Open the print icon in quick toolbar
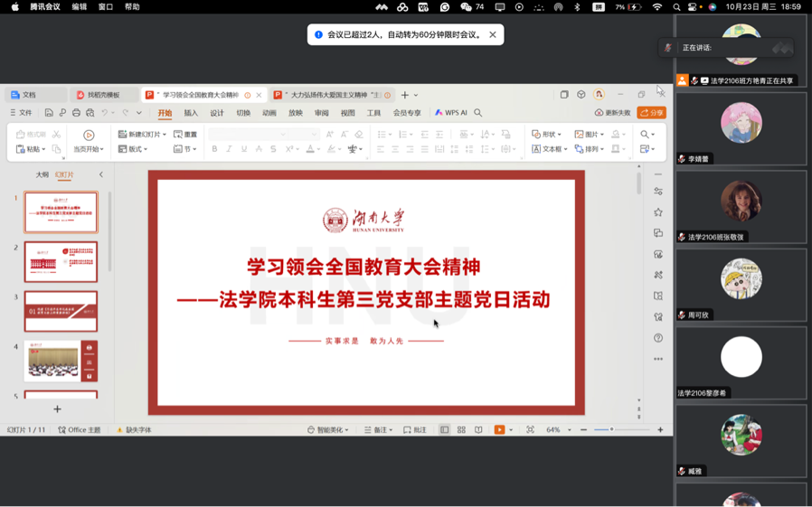 76,113
